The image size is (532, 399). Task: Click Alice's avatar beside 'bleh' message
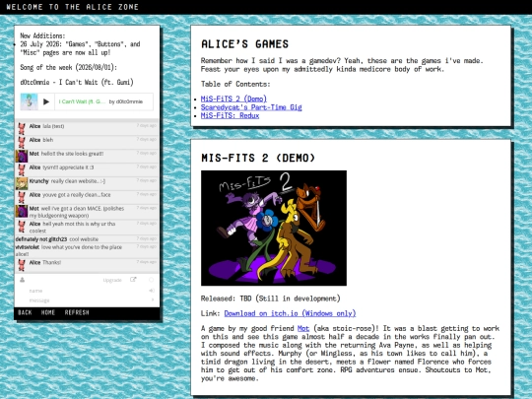coord(22,143)
